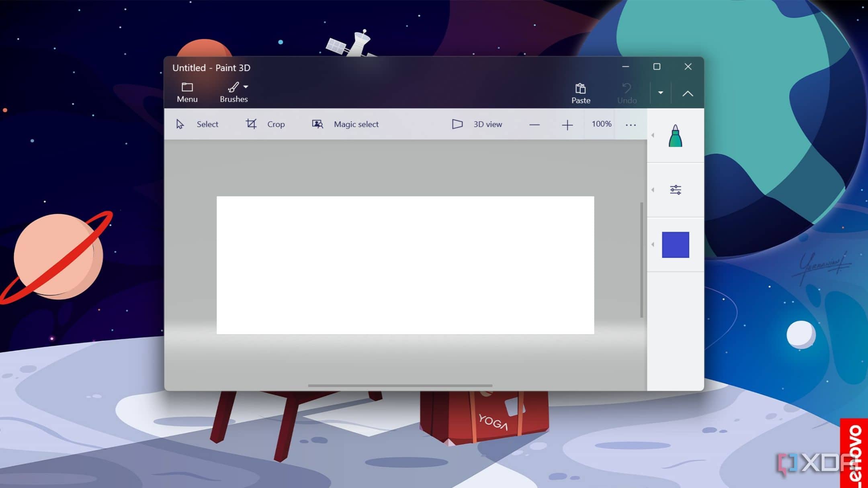Click on the white drawing canvas

[405, 265]
